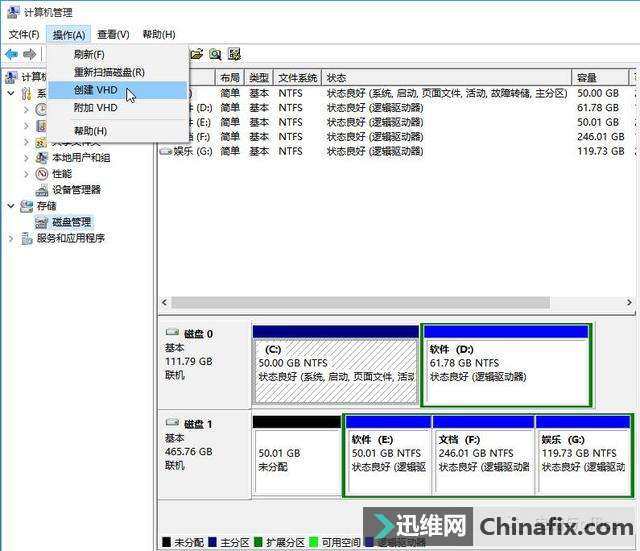Click the 本地用户和组 users icon

coord(42,158)
